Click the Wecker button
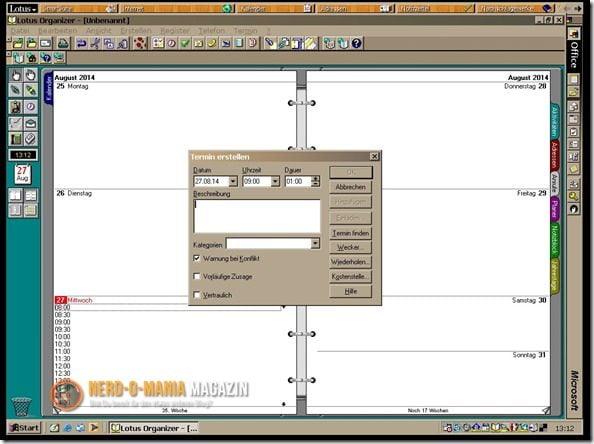 [x=350, y=247]
